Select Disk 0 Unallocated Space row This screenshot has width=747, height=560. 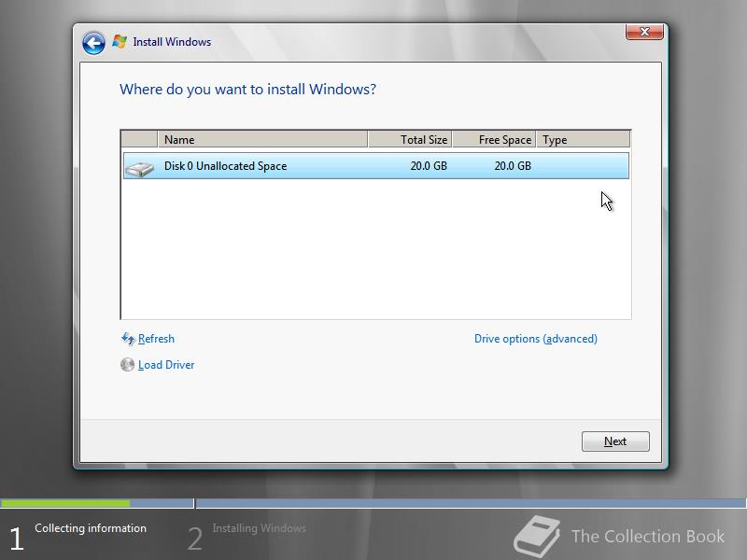(x=376, y=166)
